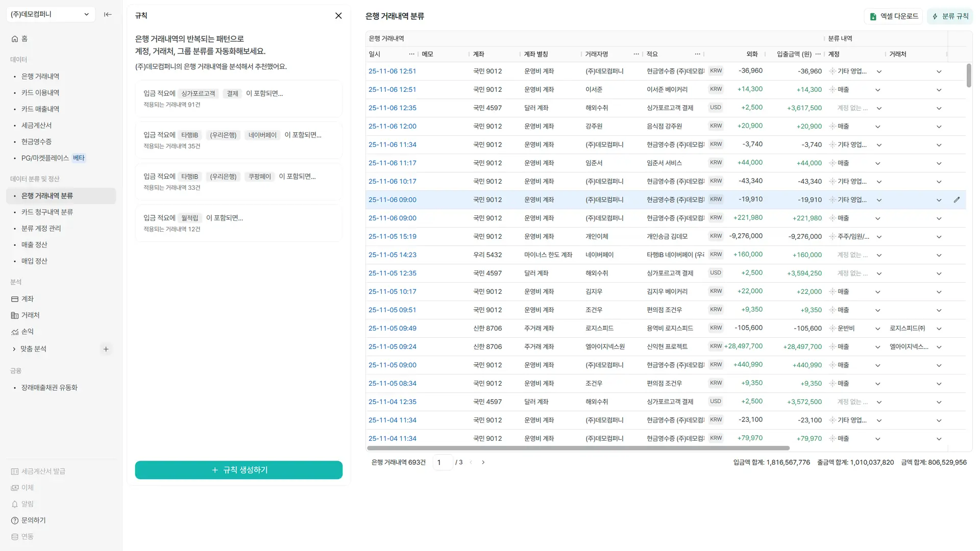This screenshot has width=980, height=551.
Task: Open the (주)데모컴퍼니 company dropdown
Action: [x=50, y=14]
